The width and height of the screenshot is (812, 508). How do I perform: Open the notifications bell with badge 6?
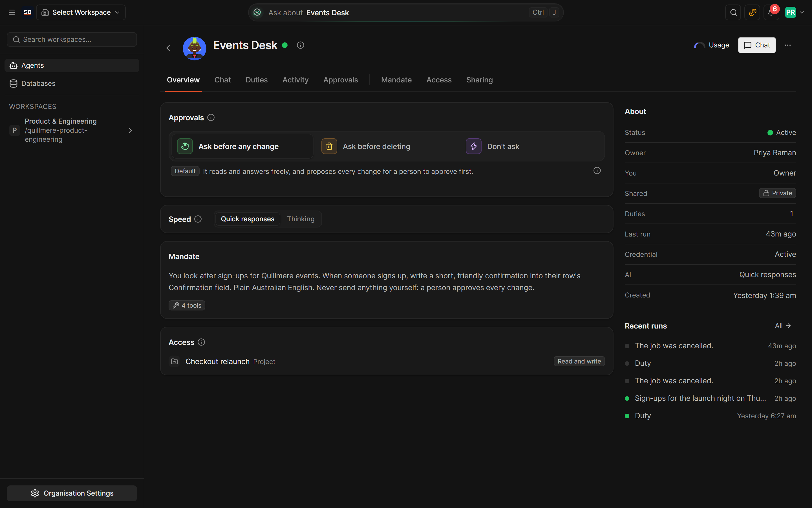pos(771,12)
